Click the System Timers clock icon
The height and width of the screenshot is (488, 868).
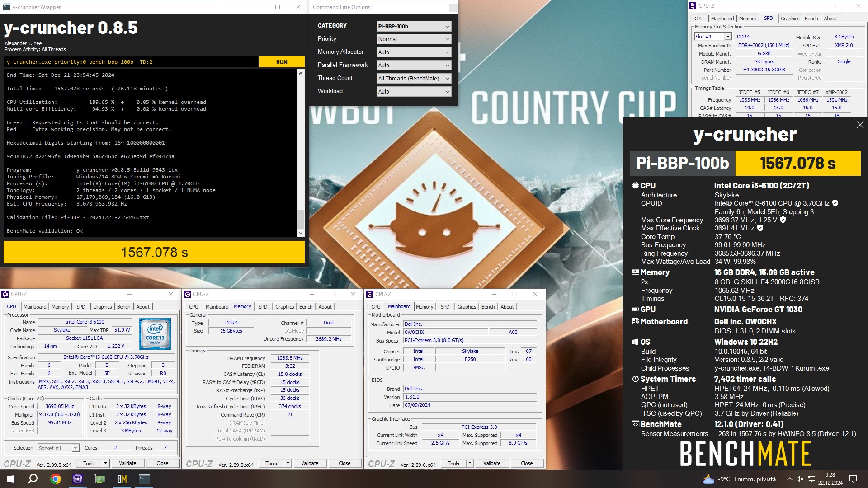pos(635,379)
